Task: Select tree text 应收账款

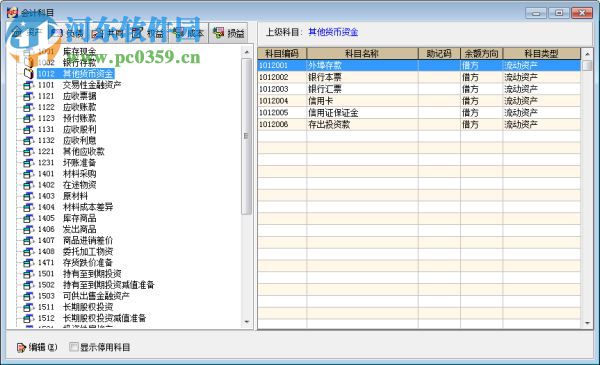Action: tap(80, 108)
